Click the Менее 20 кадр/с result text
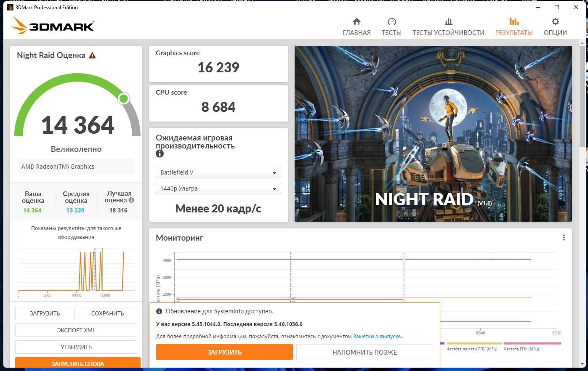Image resolution: width=588 pixels, height=371 pixels. tap(218, 209)
